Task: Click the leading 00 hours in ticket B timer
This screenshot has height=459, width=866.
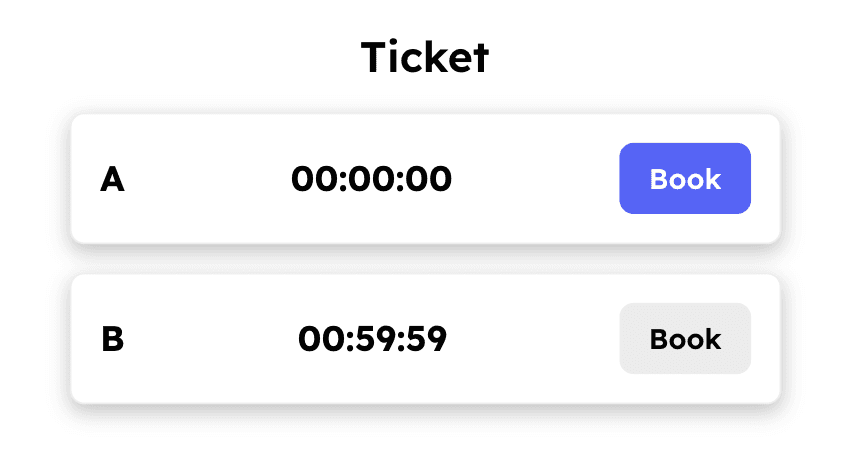Action: coord(321,339)
